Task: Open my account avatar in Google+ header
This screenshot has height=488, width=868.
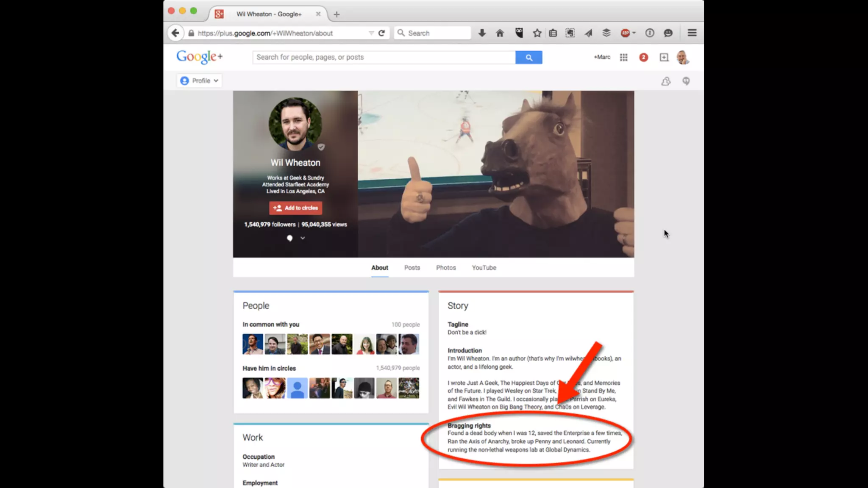Action: tap(683, 57)
